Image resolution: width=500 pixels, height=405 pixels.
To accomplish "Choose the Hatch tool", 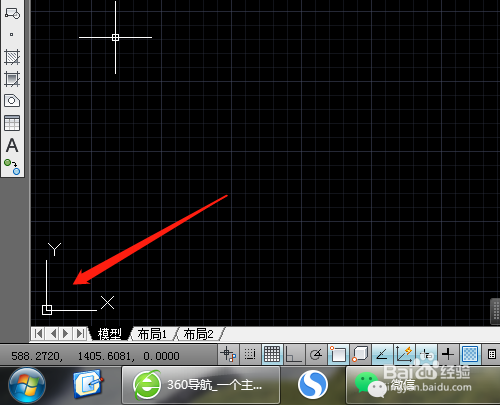I will click(x=12, y=57).
